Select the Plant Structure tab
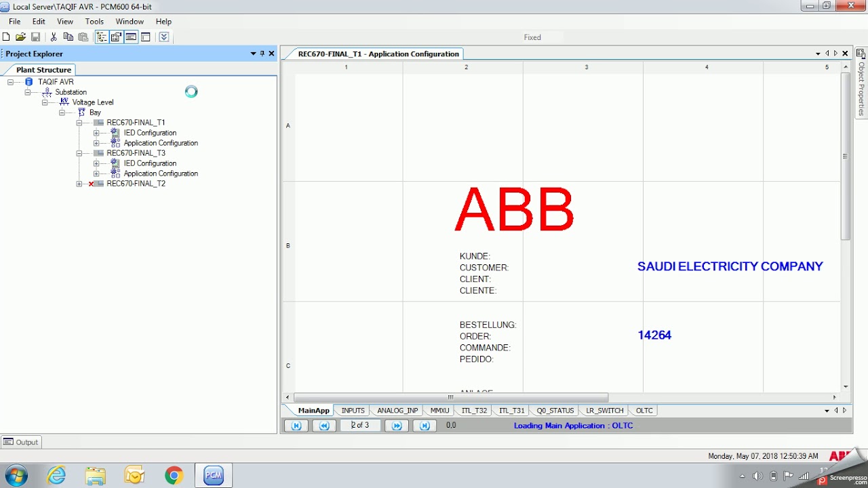This screenshot has height=488, width=868. coord(43,70)
